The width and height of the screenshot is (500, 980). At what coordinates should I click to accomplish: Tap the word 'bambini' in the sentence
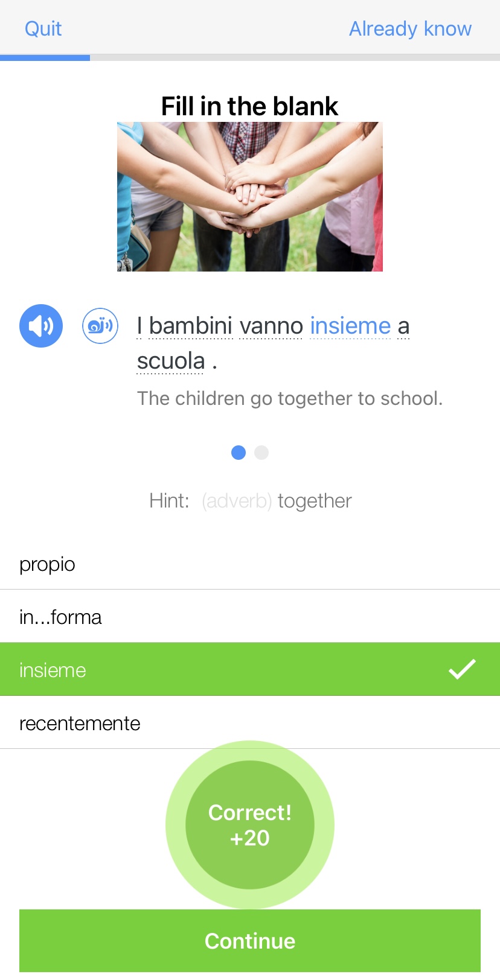[191, 326]
